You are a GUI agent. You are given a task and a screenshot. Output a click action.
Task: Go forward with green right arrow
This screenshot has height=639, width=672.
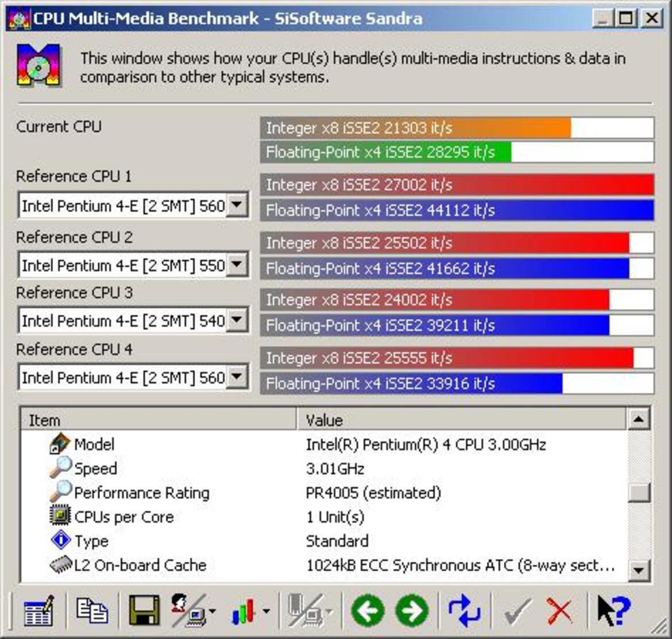click(x=412, y=610)
